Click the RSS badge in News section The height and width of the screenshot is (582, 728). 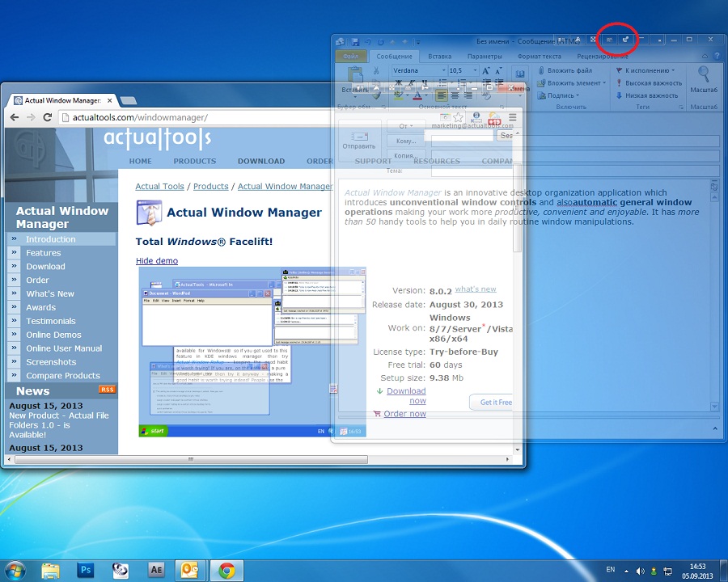coord(107,390)
